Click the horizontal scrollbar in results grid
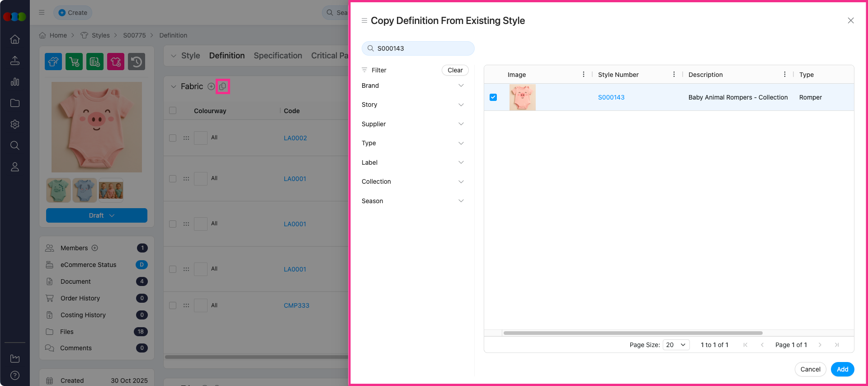868x386 pixels. click(x=632, y=333)
